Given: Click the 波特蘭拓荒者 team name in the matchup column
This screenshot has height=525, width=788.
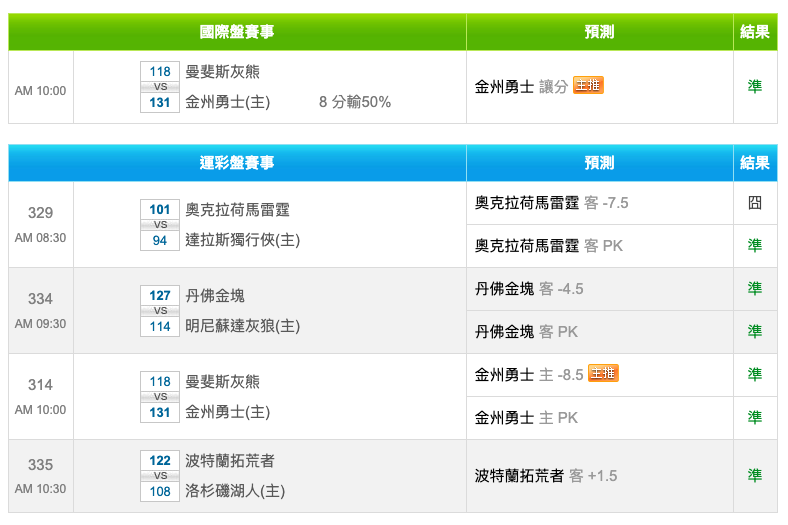Looking at the screenshot, I should [230, 460].
